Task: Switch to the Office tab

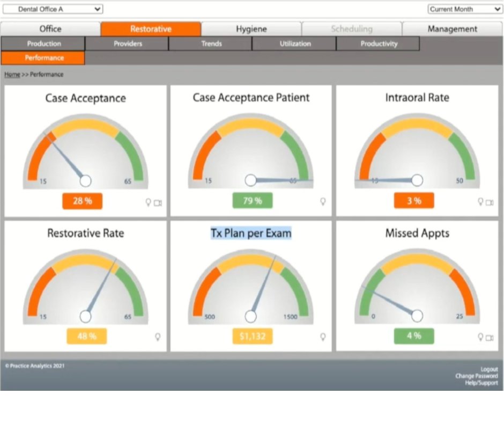Action: [x=50, y=29]
